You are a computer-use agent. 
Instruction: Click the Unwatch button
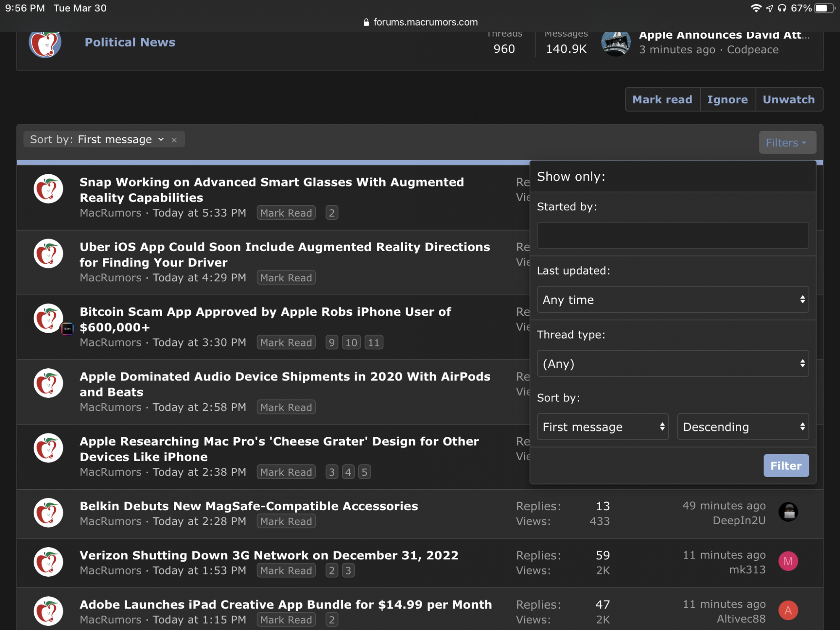click(x=788, y=100)
